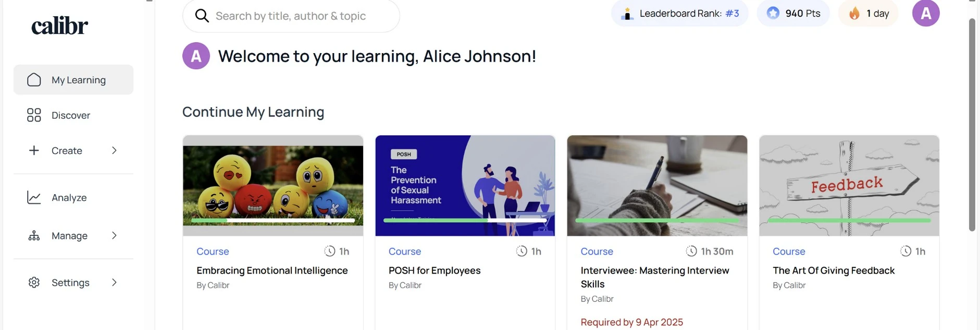Expand the Create submenu chevron

point(114,150)
